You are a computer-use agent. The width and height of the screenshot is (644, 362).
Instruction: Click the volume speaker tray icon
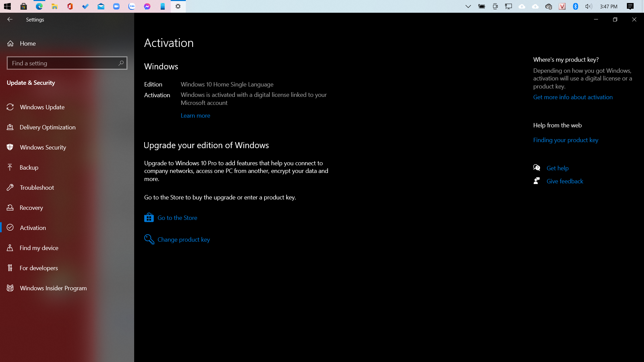point(589,6)
